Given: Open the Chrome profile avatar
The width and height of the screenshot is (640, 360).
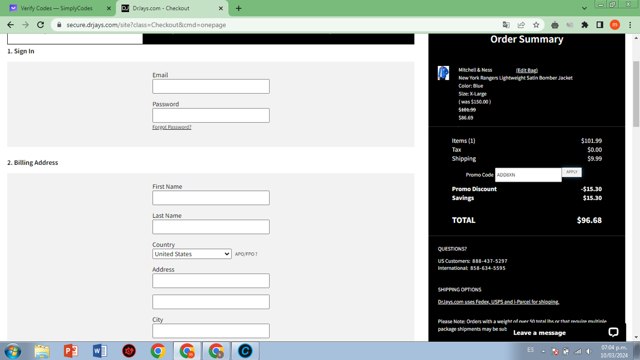Looking at the screenshot, I should pos(615,25).
